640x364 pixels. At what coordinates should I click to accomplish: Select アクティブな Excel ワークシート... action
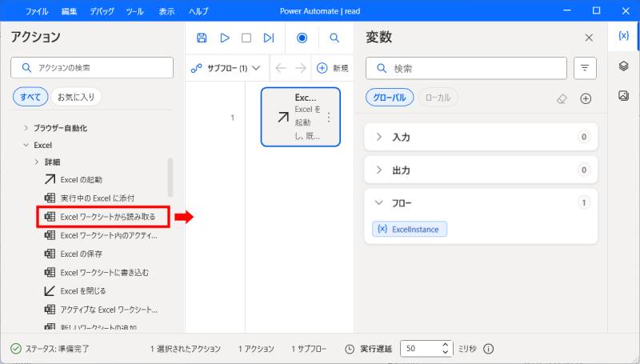(x=101, y=310)
